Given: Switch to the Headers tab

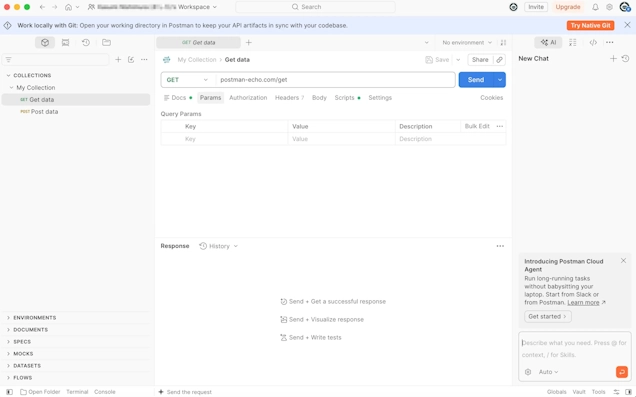Looking at the screenshot, I should pyautogui.click(x=289, y=98).
